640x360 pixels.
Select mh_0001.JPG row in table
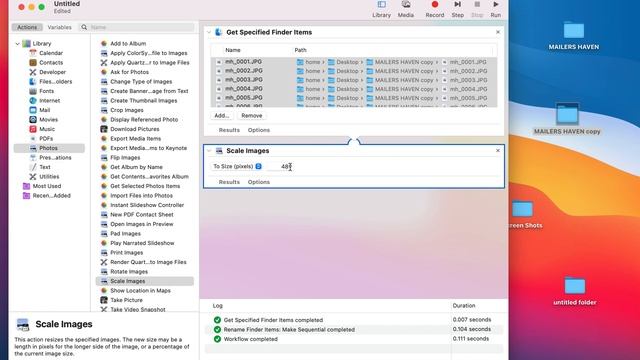(354, 62)
